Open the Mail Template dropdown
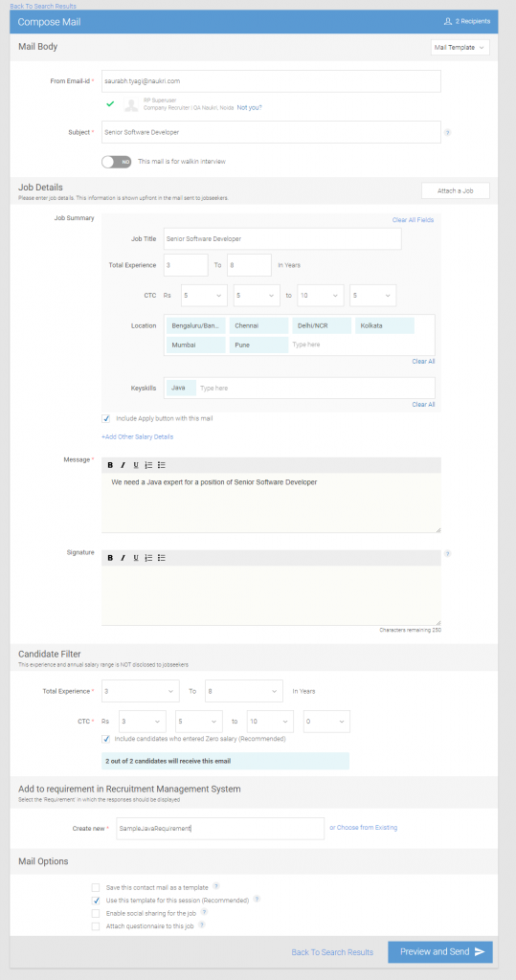Screen dimensions: 516x980 [460, 48]
